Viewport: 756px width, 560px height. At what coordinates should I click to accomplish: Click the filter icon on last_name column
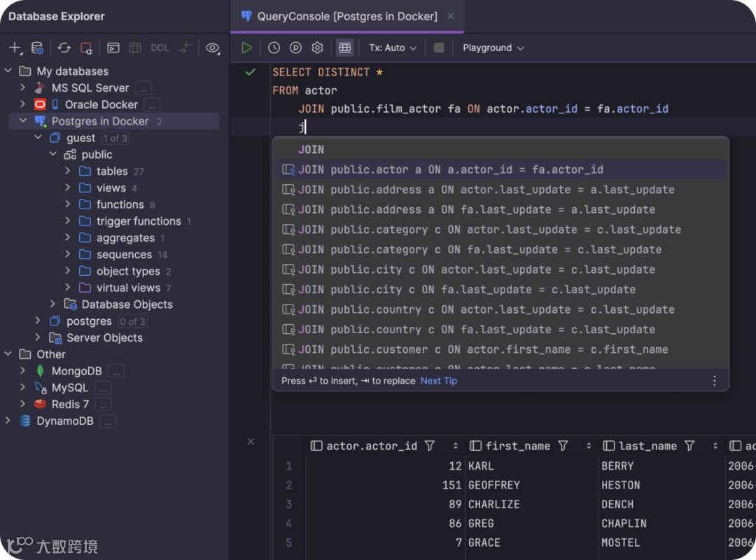689,446
